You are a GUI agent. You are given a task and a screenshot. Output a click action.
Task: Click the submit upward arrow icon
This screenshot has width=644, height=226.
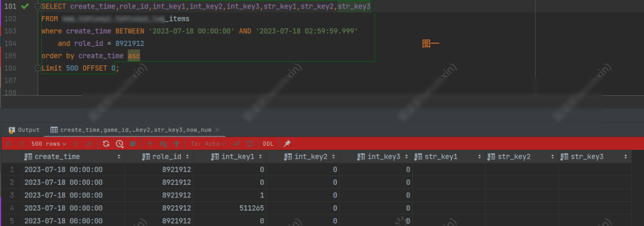[177, 144]
